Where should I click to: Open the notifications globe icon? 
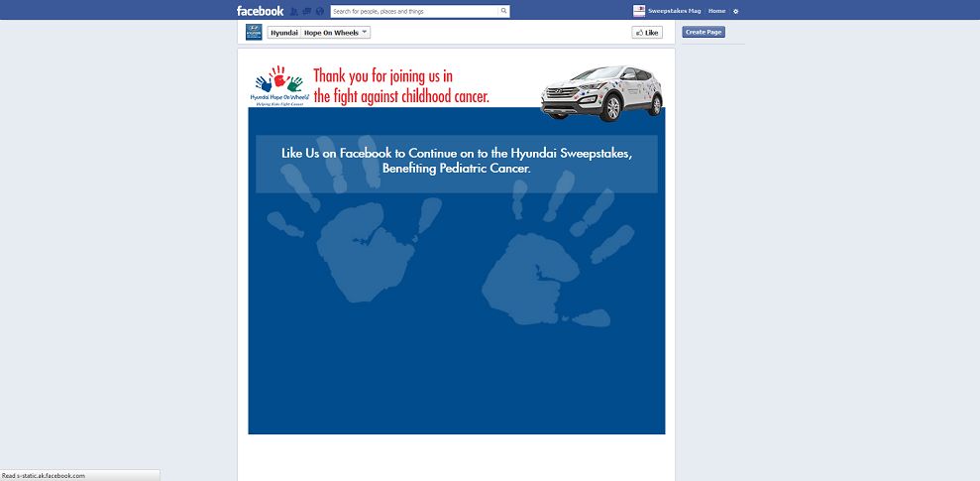pos(320,11)
